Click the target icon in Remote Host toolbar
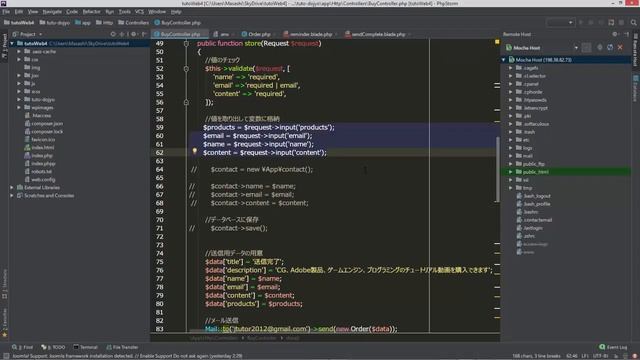 (600, 48)
